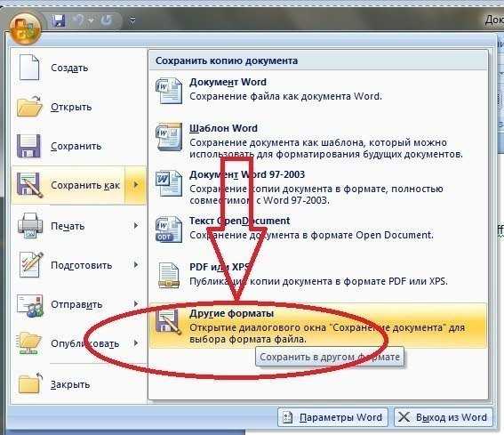This screenshot has width=504, height=435.
Task: Select Шаблон Word save option title
Action: [223, 128]
